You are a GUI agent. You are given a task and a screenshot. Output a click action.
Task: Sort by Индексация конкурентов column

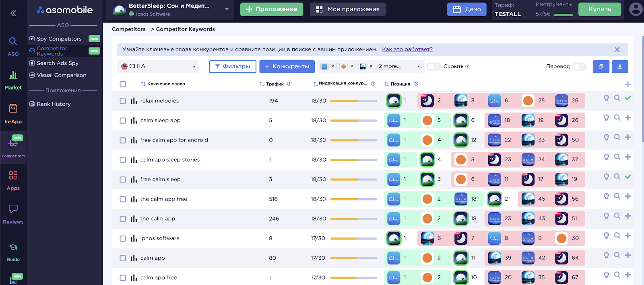340,84
